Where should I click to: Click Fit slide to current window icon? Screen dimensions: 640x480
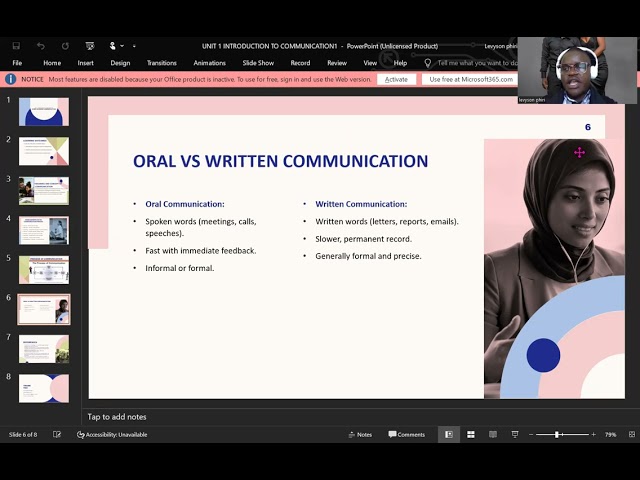pyautogui.click(x=632, y=435)
